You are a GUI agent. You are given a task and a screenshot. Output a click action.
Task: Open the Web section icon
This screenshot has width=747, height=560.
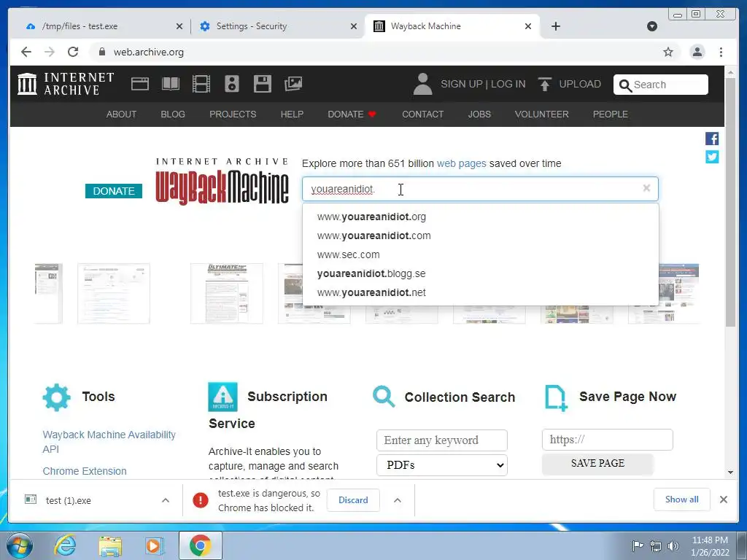[x=140, y=84]
